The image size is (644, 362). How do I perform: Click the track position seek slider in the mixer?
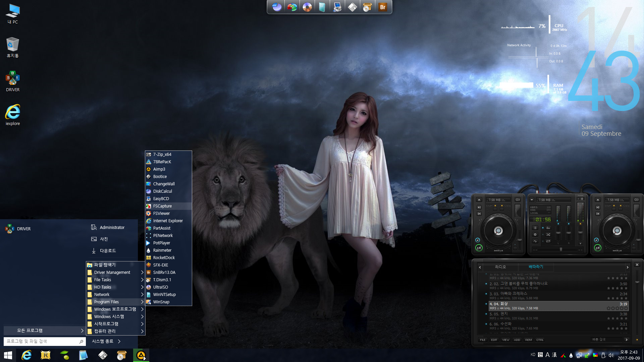[x=560, y=250]
